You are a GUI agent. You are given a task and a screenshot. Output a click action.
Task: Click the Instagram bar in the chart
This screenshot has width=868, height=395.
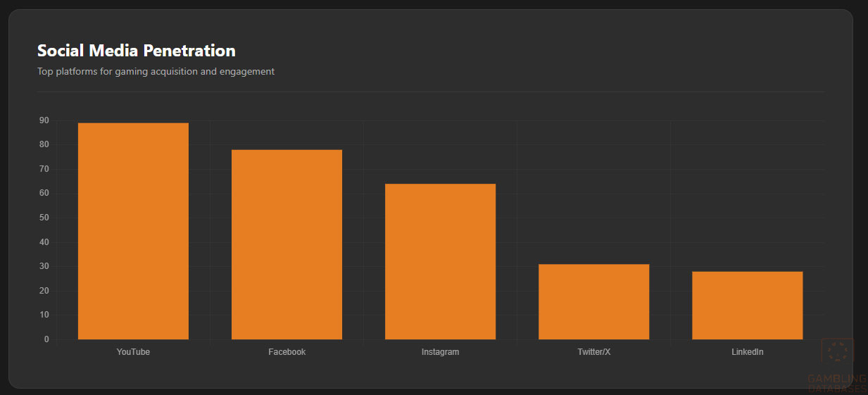(440, 261)
